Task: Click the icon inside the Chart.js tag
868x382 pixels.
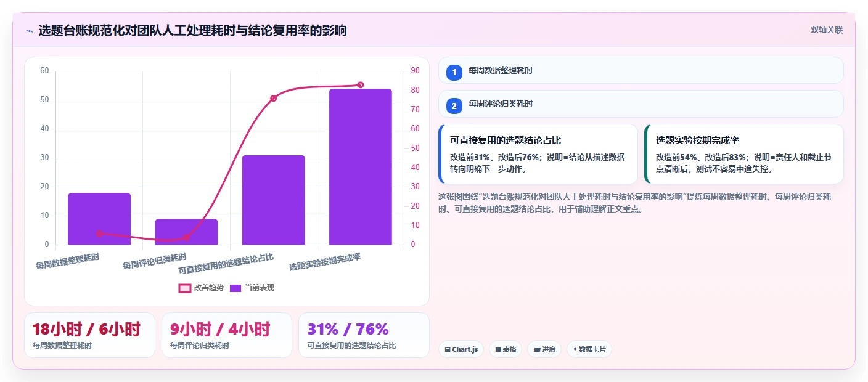Action: 448,349
